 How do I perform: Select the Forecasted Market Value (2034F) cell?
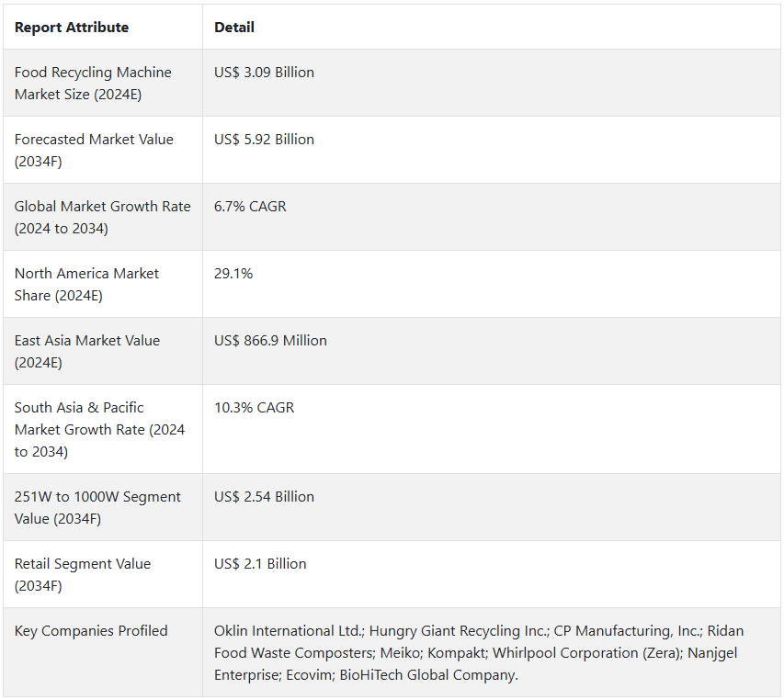pyautogui.click(x=94, y=151)
